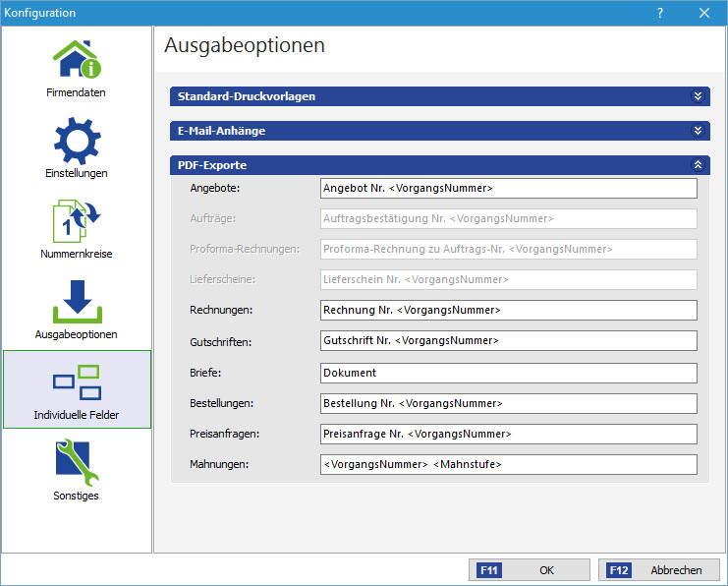728x586 pixels.
Task: Expand the Standard-Druckvorlagen chevron
Action: pyautogui.click(x=698, y=96)
